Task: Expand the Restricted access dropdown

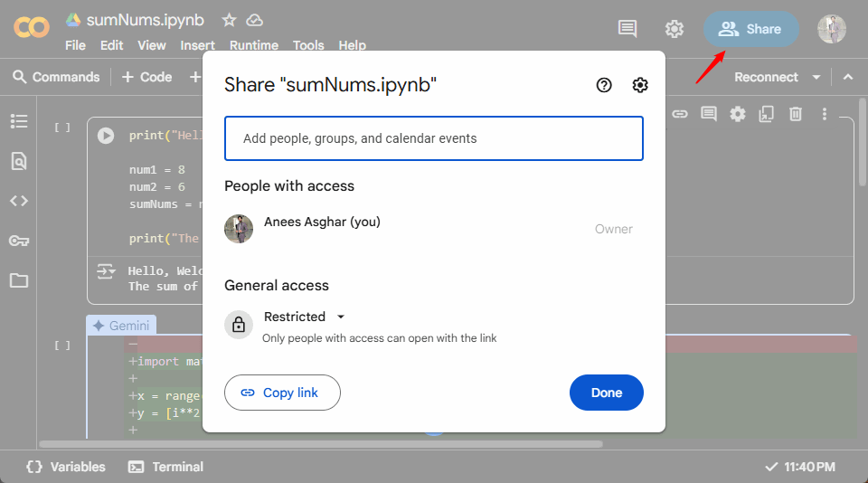Action: [x=341, y=317]
